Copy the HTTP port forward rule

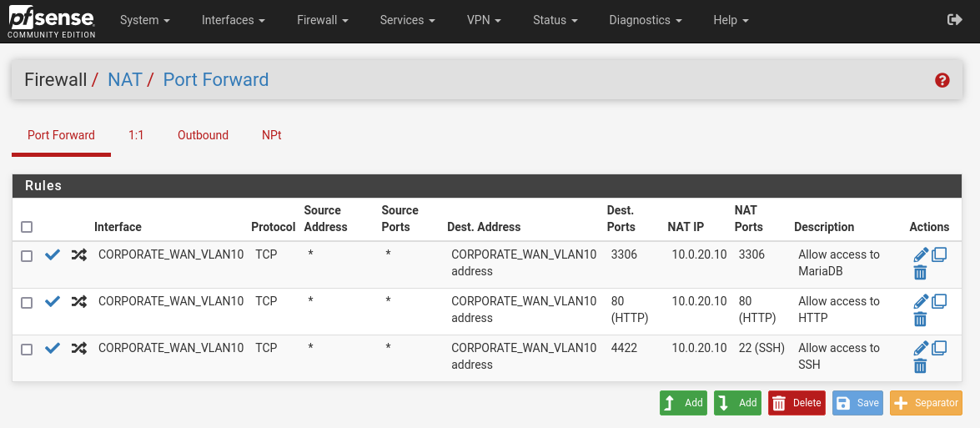[939, 301]
